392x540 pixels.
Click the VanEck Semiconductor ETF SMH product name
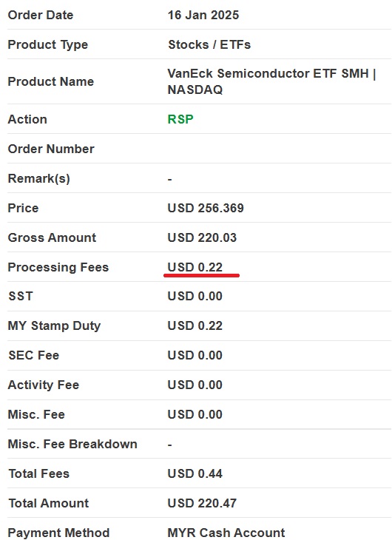tap(271, 81)
